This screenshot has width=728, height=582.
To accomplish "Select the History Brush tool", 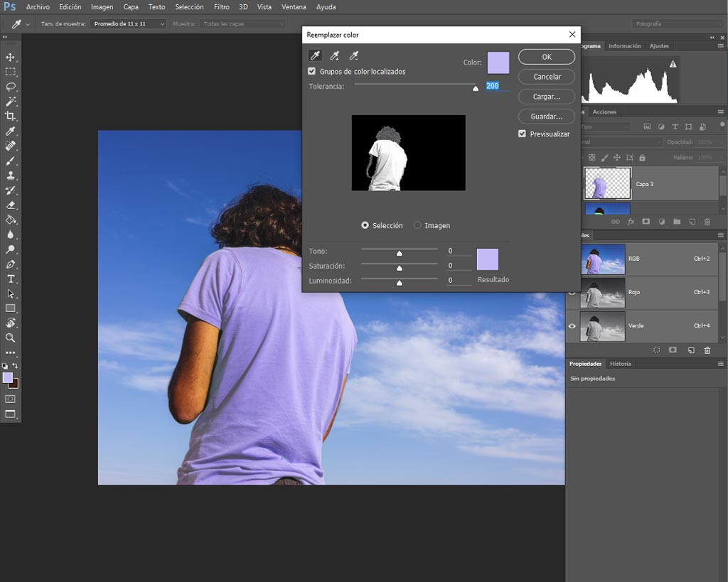I will (x=10, y=190).
